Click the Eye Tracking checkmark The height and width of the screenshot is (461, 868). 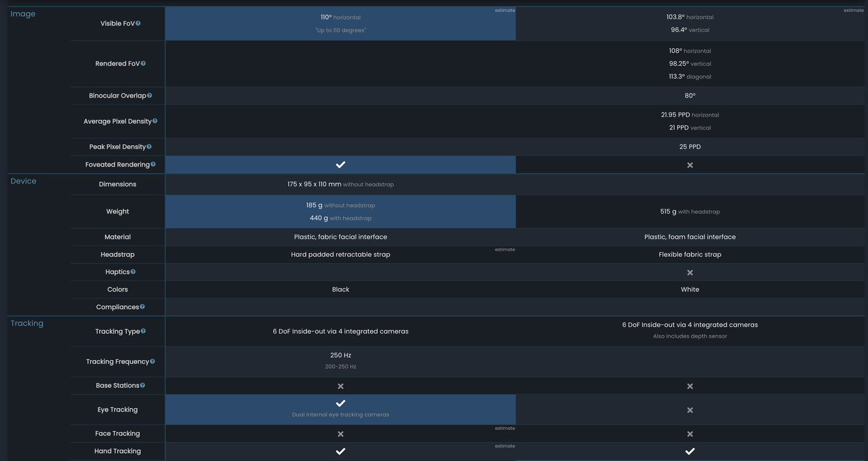coord(340,403)
